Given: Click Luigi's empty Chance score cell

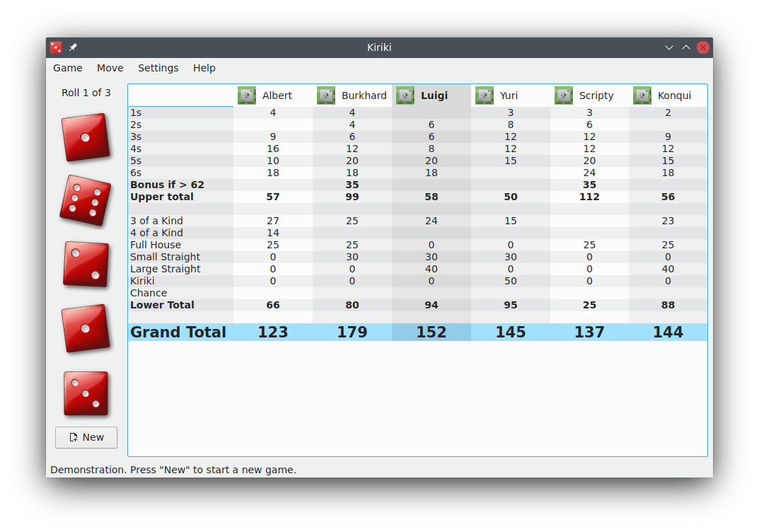Looking at the screenshot, I should pyautogui.click(x=431, y=293).
